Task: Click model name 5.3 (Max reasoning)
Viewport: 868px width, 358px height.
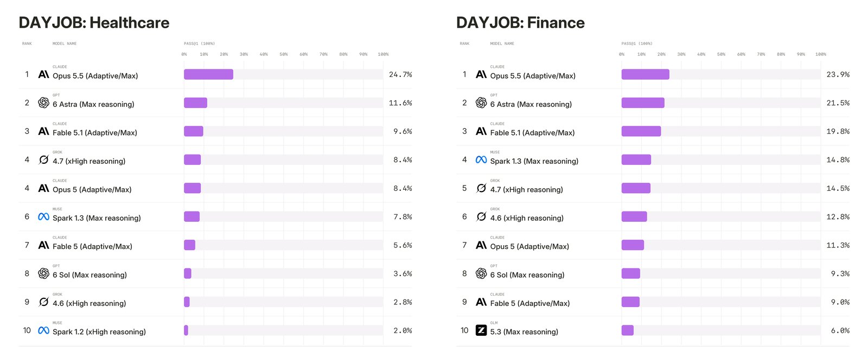Action: 524,332
